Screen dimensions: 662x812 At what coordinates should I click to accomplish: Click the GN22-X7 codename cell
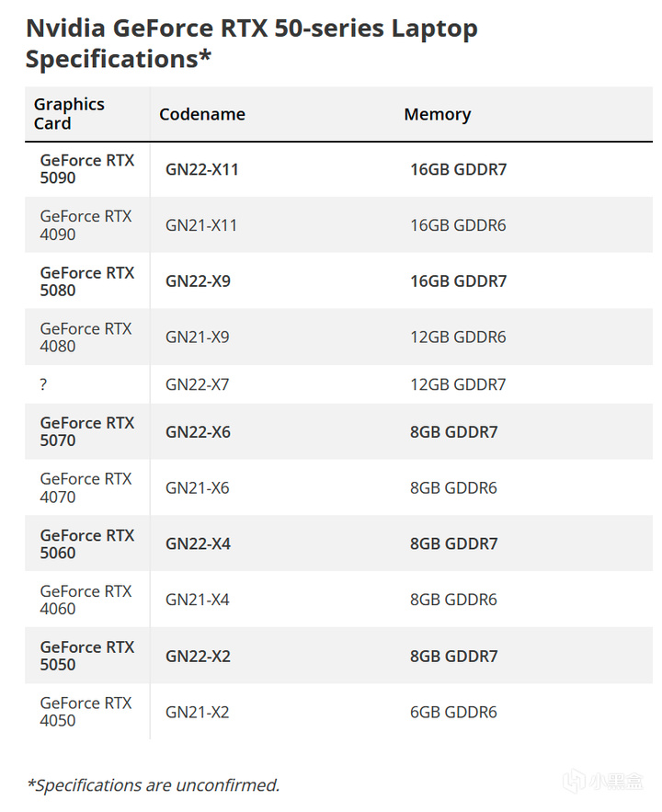click(198, 384)
